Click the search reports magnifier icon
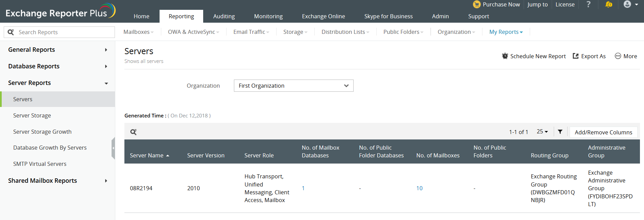644x220 pixels. click(x=11, y=32)
